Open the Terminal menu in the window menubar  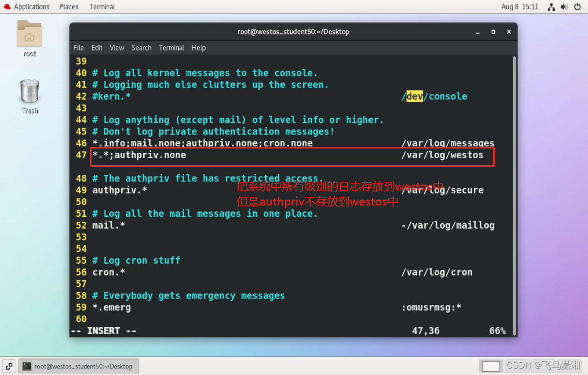click(171, 47)
